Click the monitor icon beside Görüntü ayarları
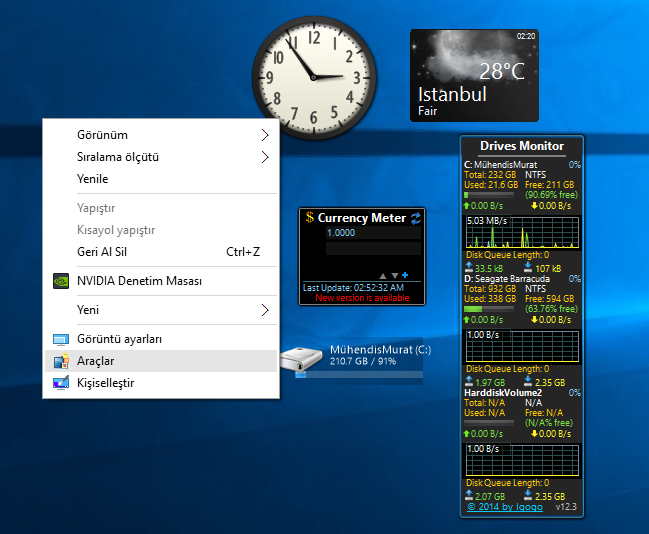This screenshot has width=649, height=534. (61, 339)
